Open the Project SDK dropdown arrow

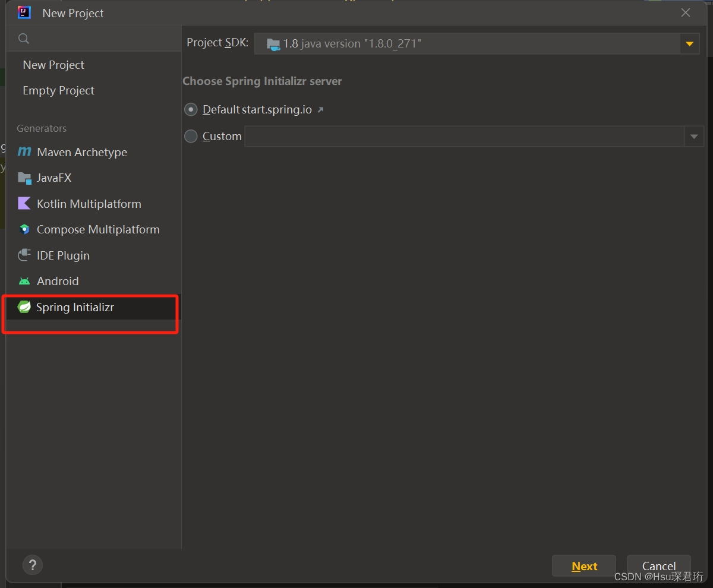[690, 44]
